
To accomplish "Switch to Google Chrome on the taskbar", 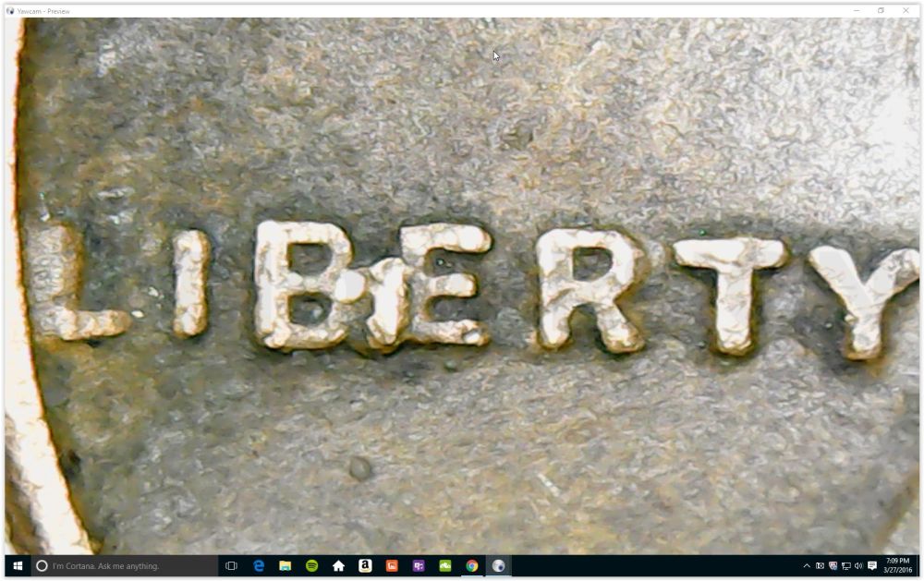I will point(472,565).
